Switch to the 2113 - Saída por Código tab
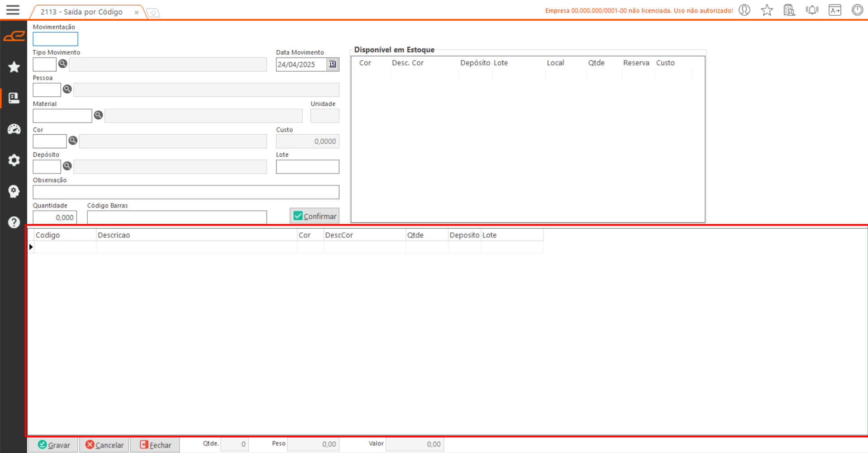Screen dimensions: 868x453 82,12
